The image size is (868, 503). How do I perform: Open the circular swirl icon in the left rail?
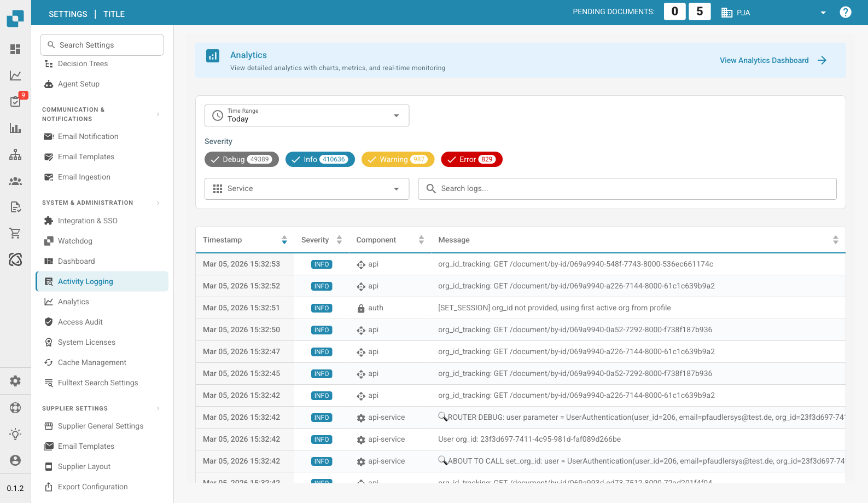point(15,259)
